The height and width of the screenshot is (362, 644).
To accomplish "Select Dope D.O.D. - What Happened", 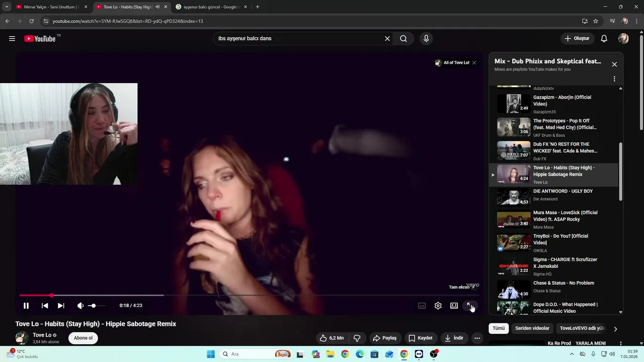I will point(553,308).
